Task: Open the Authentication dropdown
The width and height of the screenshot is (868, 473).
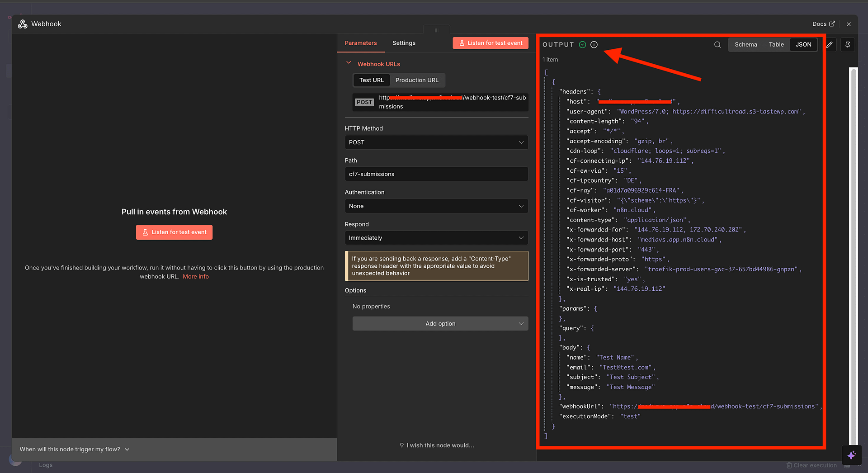Action: tap(436, 206)
